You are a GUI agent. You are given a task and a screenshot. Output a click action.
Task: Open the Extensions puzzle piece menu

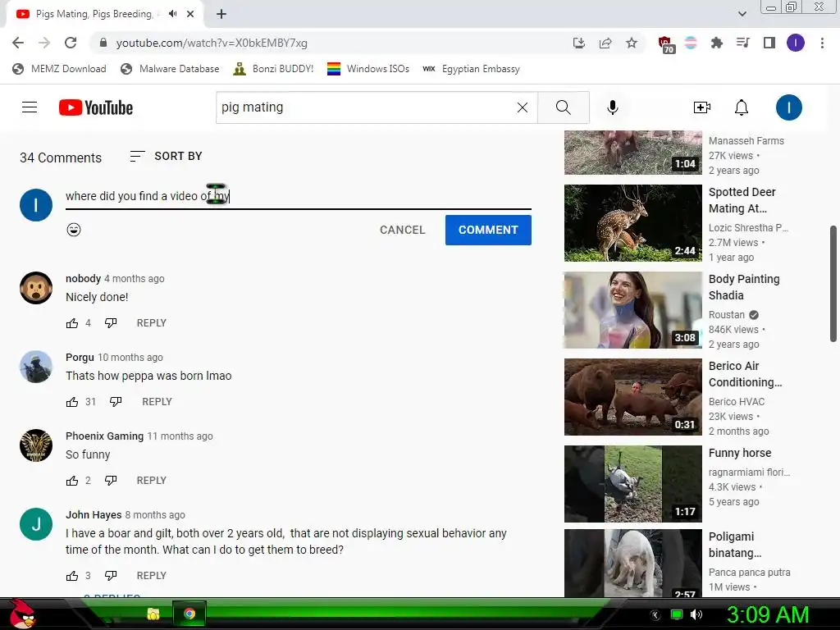click(716, 43)
